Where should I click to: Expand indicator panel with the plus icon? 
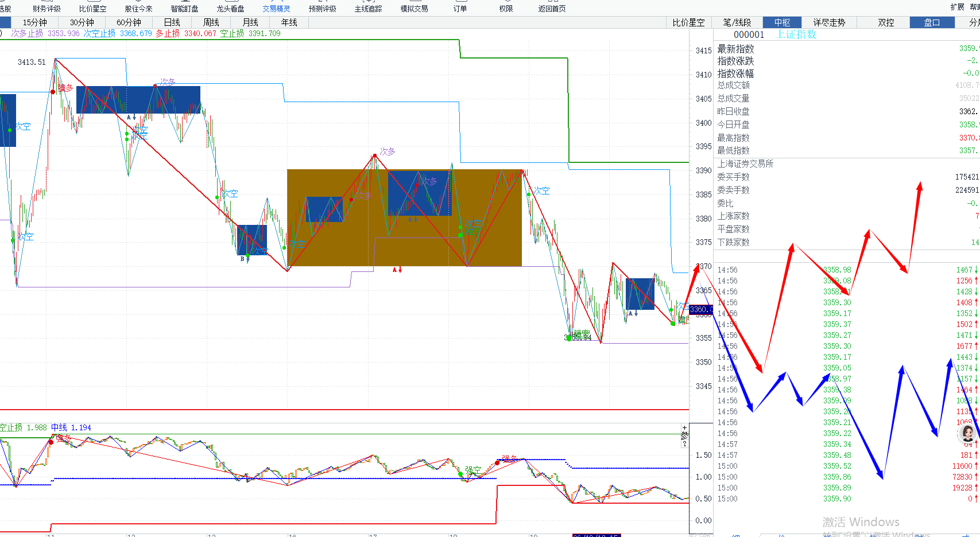click(x=684, y=428)
